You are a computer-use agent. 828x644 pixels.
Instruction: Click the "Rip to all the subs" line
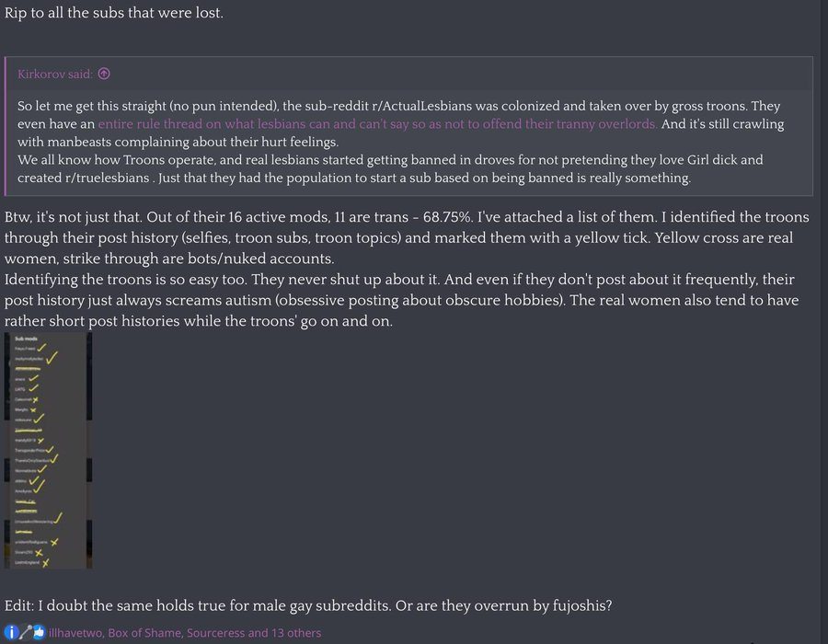(x=114, y=14)
